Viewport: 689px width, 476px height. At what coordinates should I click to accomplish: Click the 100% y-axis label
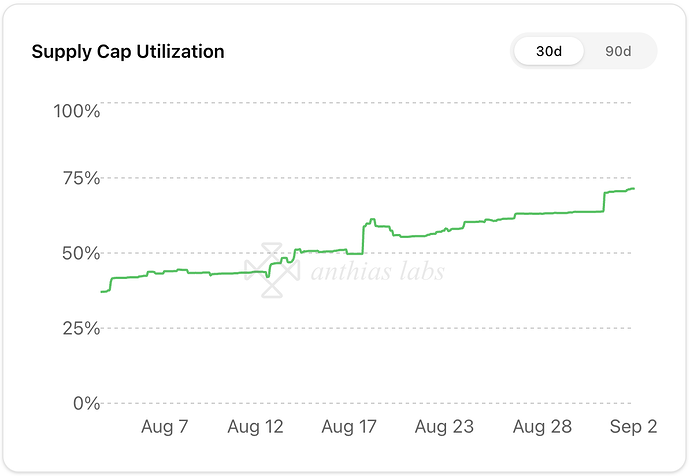(x=76, y=110)
